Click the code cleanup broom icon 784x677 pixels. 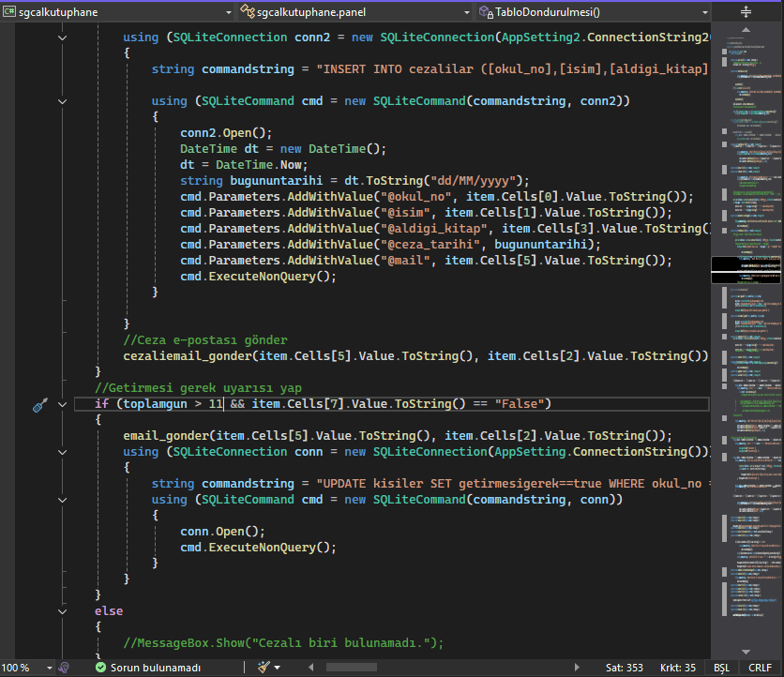coord(264,668)
